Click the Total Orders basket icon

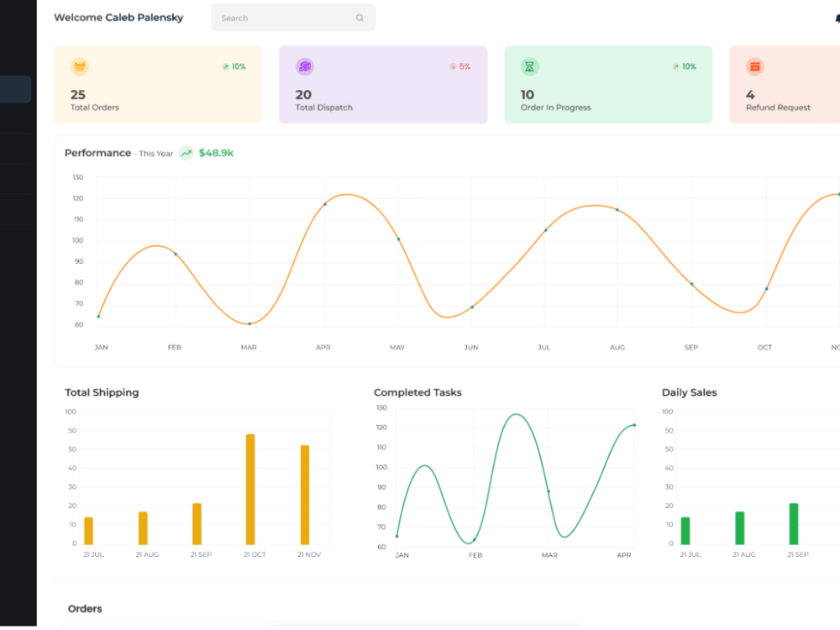(80, 66)
